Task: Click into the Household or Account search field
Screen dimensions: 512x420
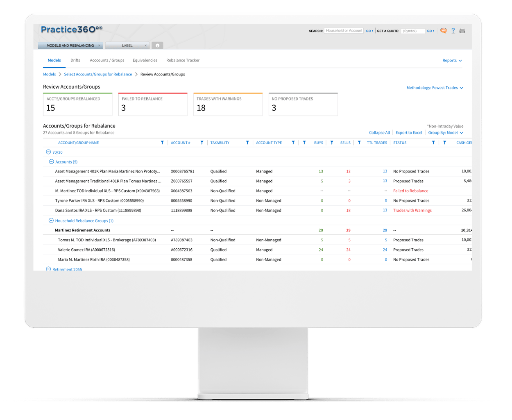Action: pyautogui.click(x=344, y=31)
